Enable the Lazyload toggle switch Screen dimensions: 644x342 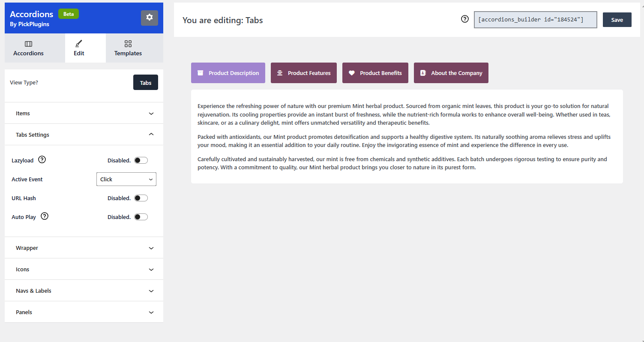coord(141,160)
